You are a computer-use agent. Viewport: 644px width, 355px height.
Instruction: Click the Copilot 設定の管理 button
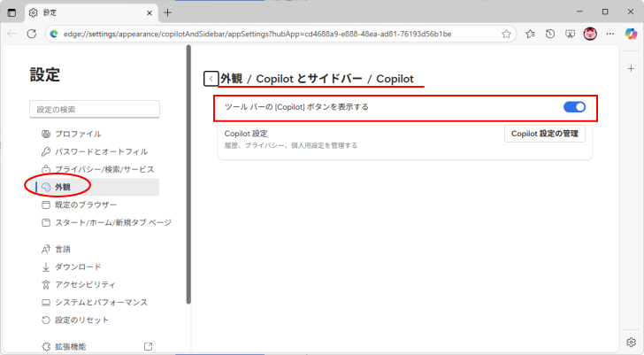(545, 134)
